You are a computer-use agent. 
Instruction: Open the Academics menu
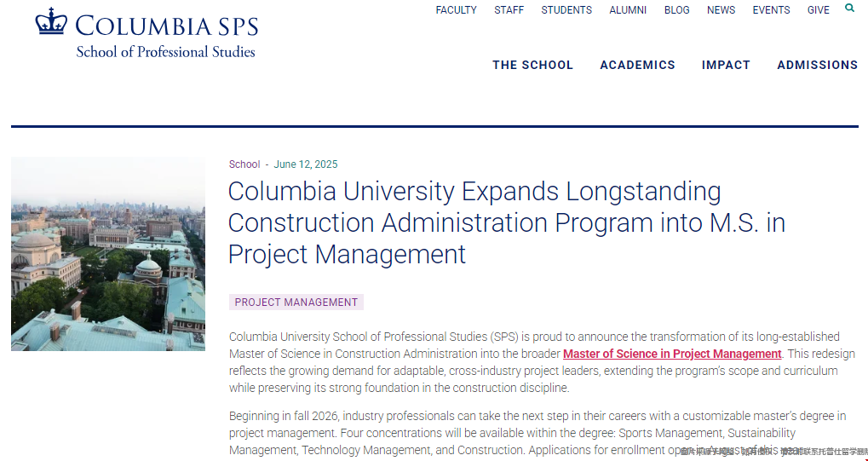[637, 65]
